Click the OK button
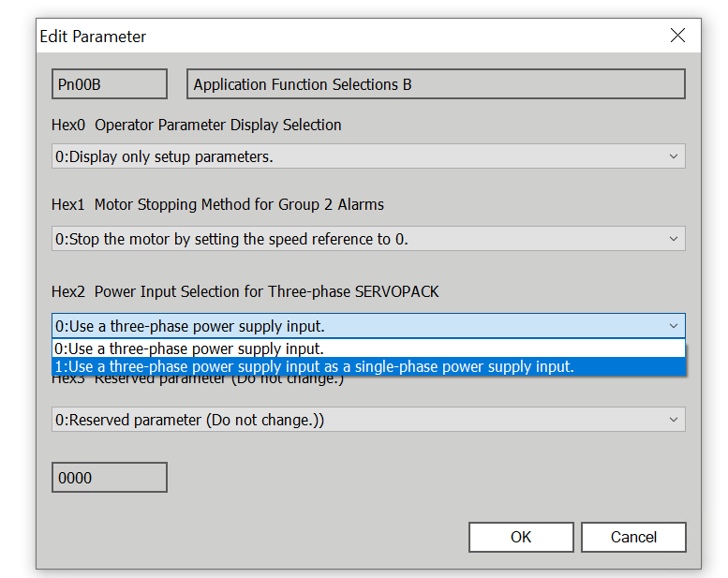This screenshot has height=578, width=728. click(x=521, y=537)
